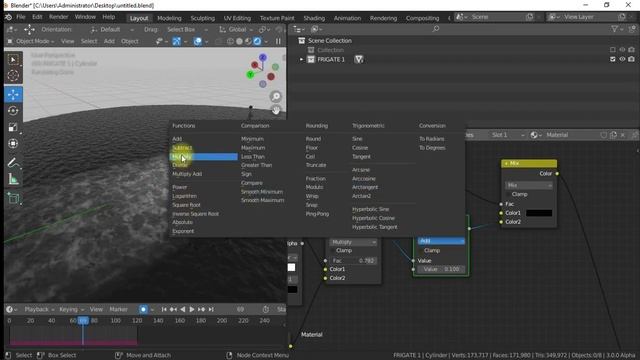Image resolution: width=640 pixels, height=360 pixels.
Task: Jump to timeline start frame
Action: pos(164,309)
